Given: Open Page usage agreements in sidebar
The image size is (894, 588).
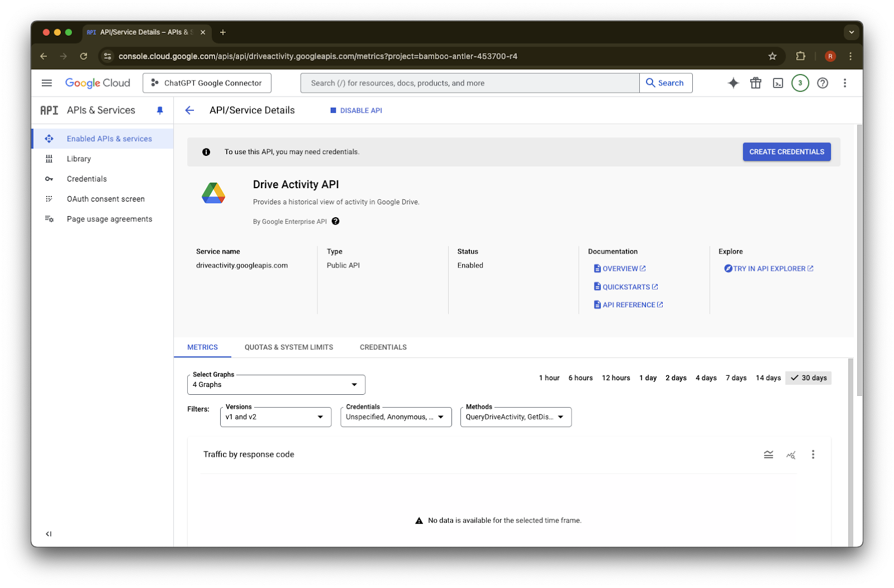Looking at the screenshot, I should click(x=102, y=219).
